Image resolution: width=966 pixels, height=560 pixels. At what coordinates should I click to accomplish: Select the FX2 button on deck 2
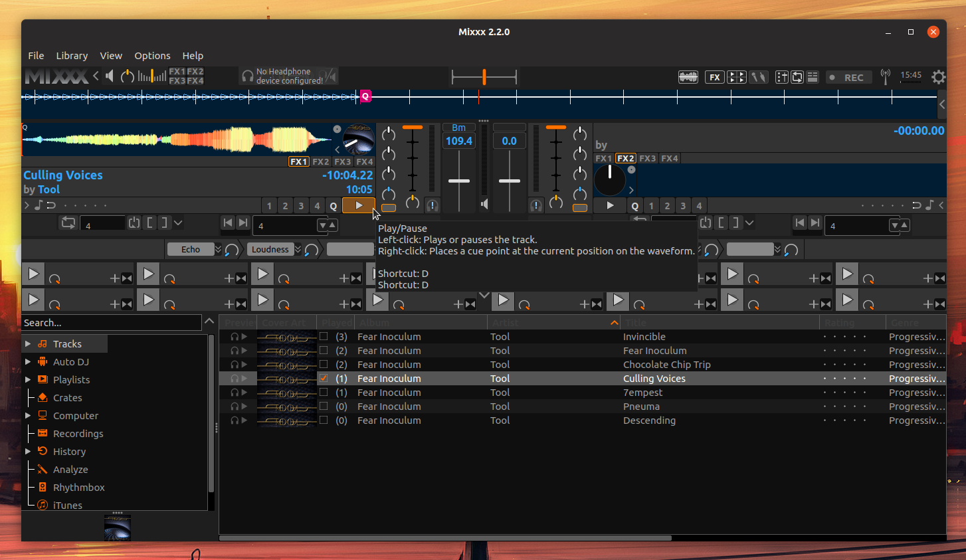[625, 158]
